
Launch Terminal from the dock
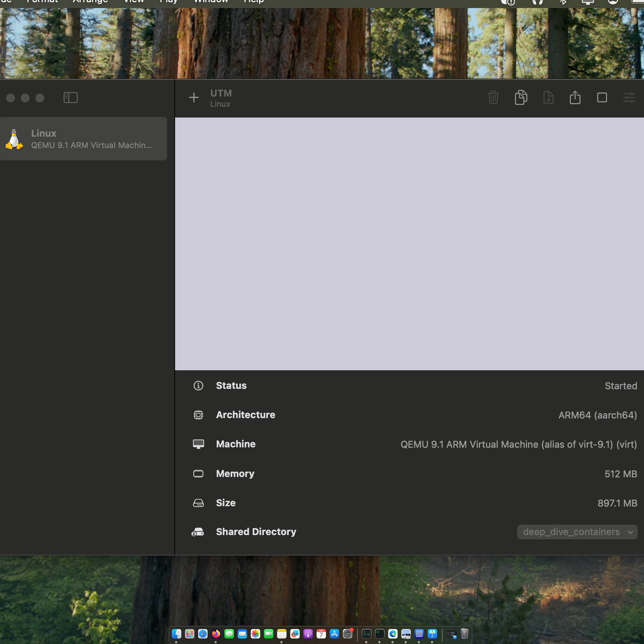tap(380, 634)
